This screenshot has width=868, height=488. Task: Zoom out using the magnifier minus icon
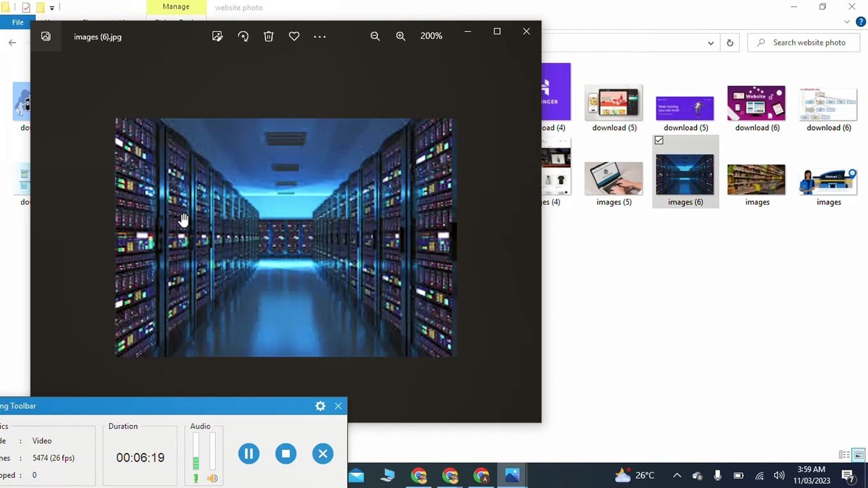click(x=375, y=37)
